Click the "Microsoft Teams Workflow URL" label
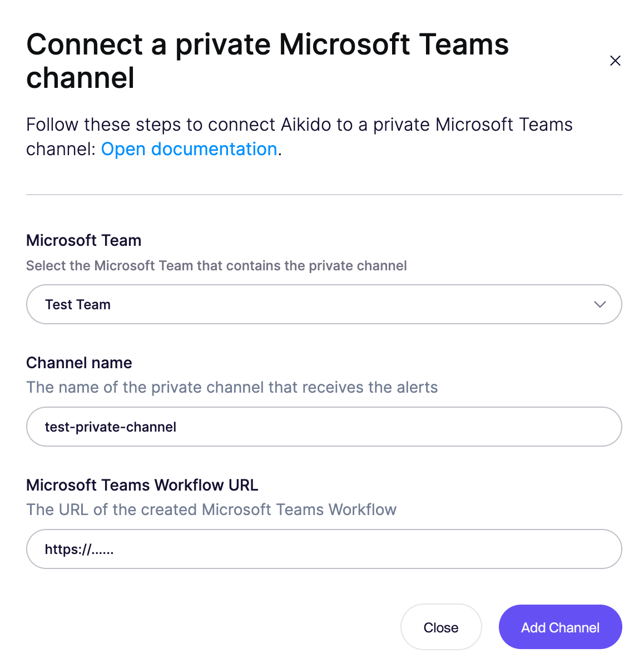The width and height of the screenshot is (644, 663). [x=142, y=485]
